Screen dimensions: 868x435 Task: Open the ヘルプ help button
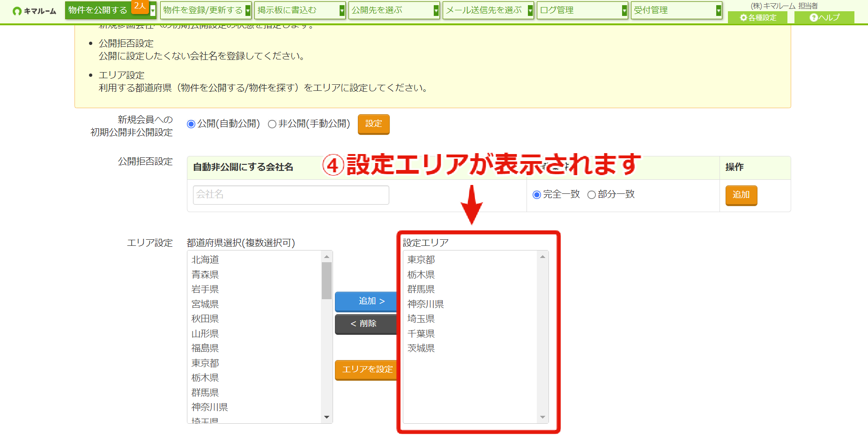point(824,17)
